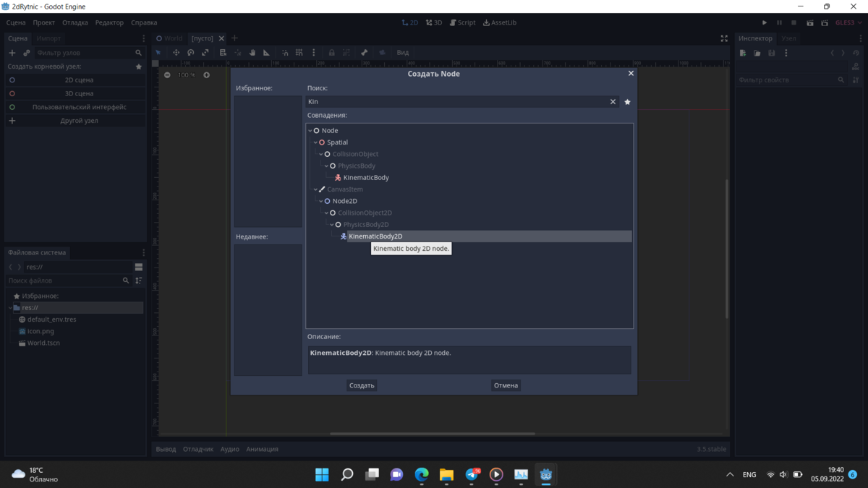Open the Редактор menu
Viewport: 868px width, 488px height.
[x=109, y=23]
